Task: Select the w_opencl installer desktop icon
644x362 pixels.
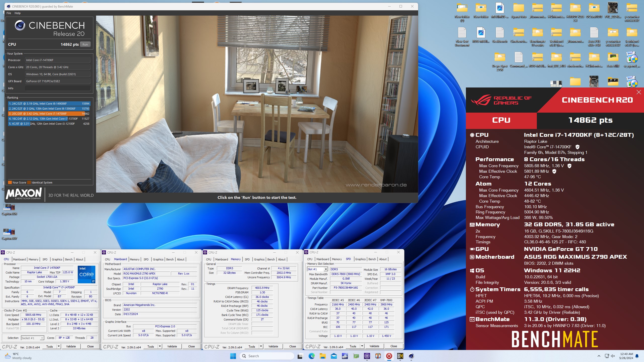Action: tap(632, 60)
